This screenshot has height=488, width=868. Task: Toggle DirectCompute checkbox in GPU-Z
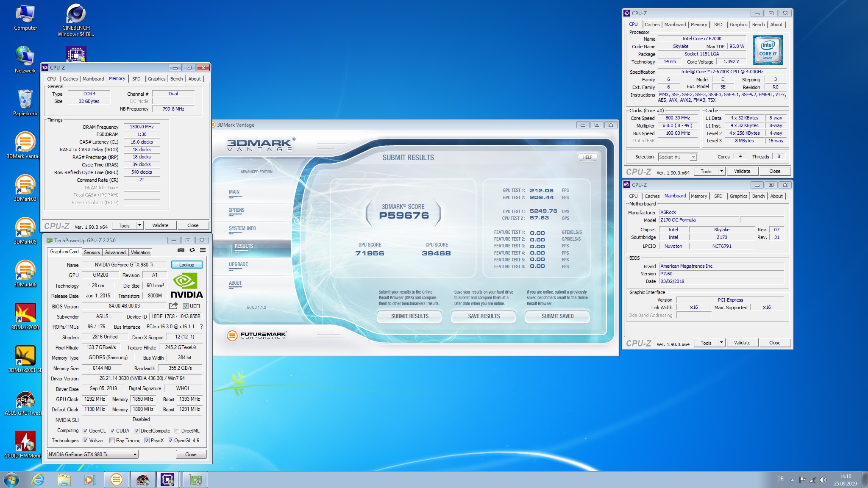136,431
